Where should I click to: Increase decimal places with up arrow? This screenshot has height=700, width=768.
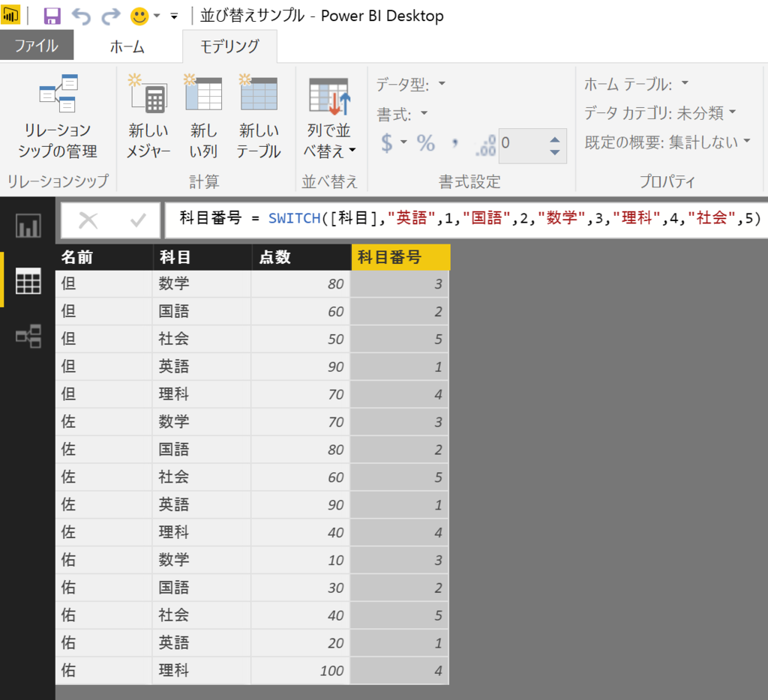click(555, 139)
